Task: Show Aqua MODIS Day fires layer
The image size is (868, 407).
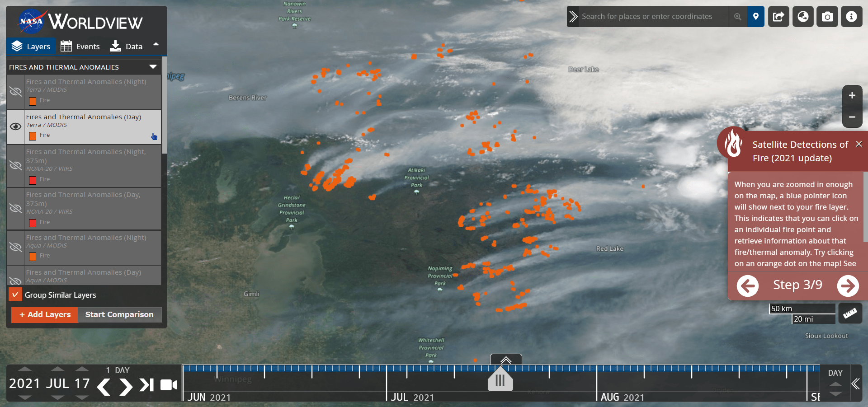Action: click(16, 281)
